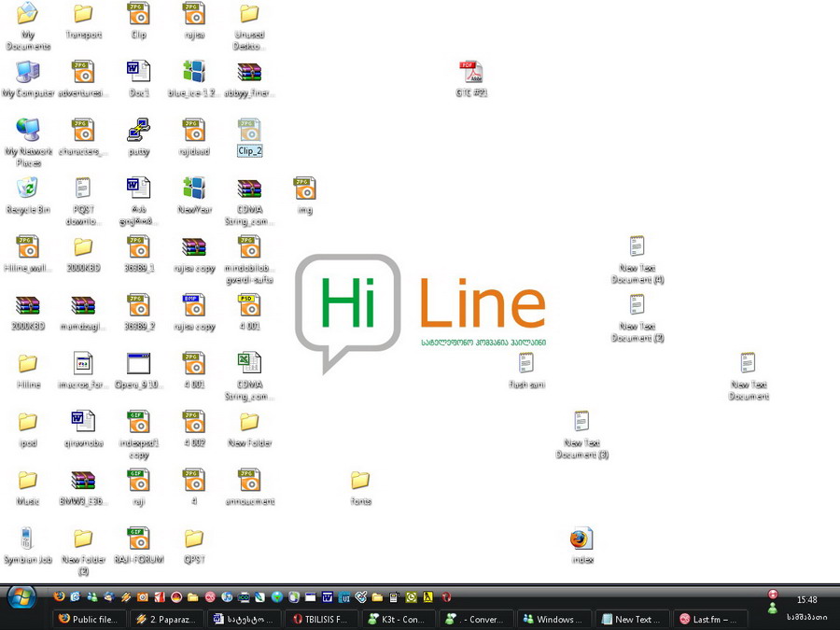Screen dimensions: 840x630
Task: Open the 2000KBD folder icon
Action: (84, 247)
